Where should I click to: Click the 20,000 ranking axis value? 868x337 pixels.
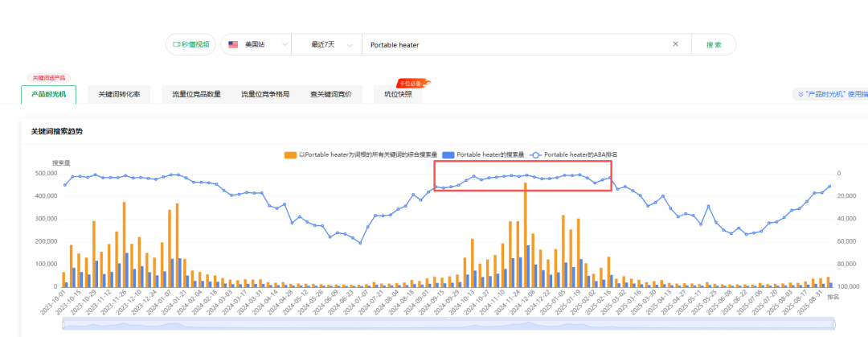pos(848,196)
